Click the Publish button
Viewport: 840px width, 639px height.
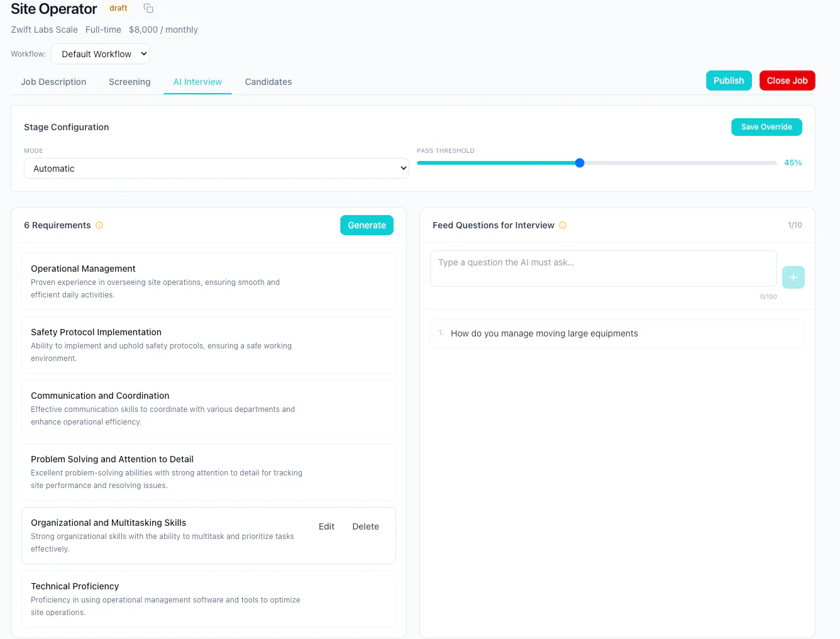tap(729, 81)
